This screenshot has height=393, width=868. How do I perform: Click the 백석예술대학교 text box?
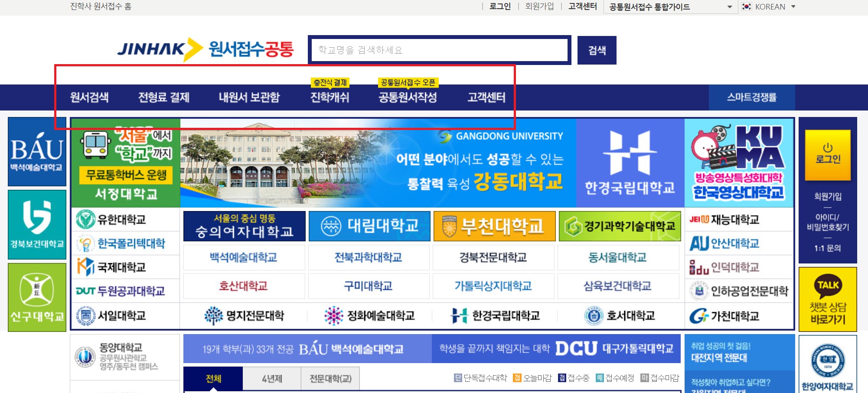[x=244, y=257]
